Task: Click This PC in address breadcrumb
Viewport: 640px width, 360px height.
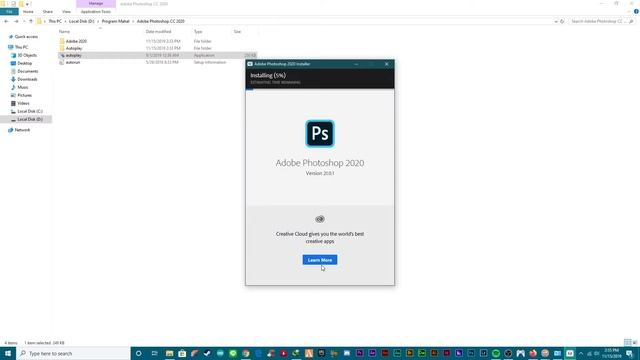Action: click(x=55, y=21)
